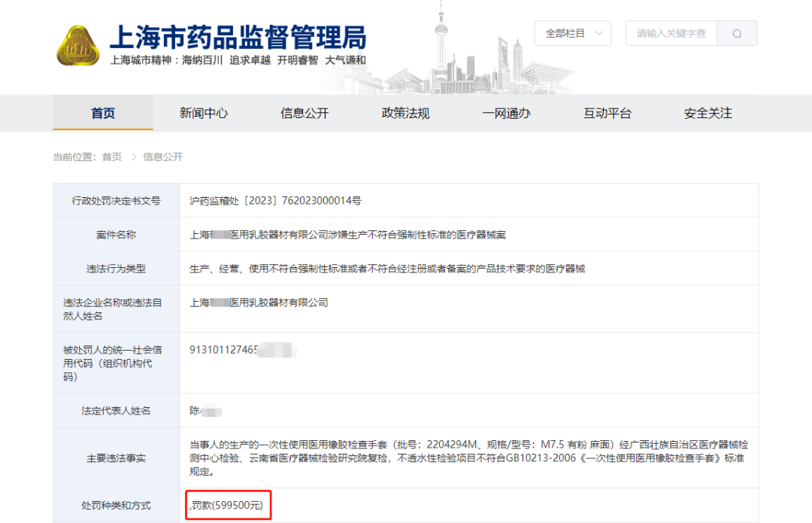Click inside the 请输入关键字查 search box
Screen dimensions: 812x523
click(669, 33)
